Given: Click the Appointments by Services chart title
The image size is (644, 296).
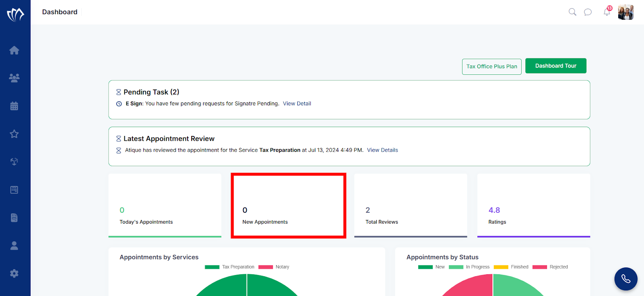Looking at the screenshot, I should pyautogui.click(x=159, y=257).
